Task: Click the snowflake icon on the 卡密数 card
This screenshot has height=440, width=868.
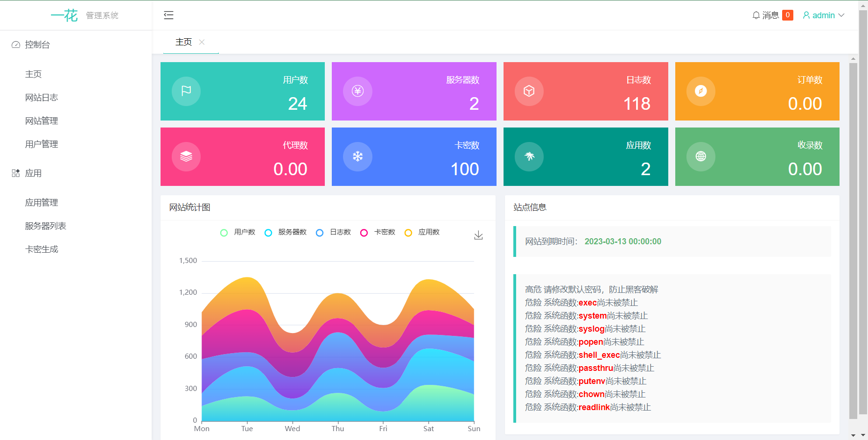Action: pyautogui.click(x=357, y=157)
